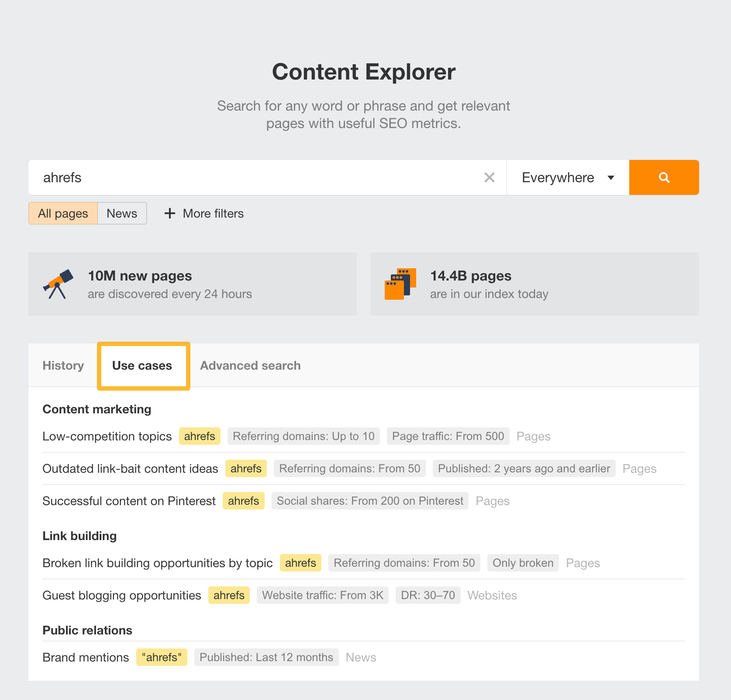The image size is (731, 700).
Task: Click the caret arrow on the Everywhere selector
Action: point(611,178)
